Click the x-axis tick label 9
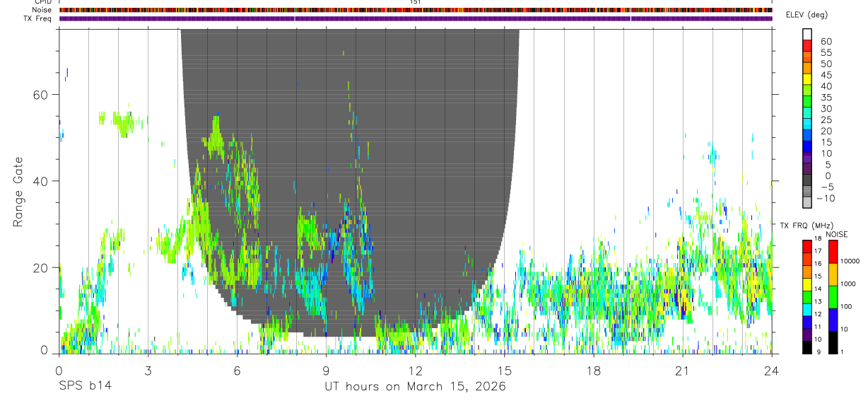 click(x=327, y=370)
